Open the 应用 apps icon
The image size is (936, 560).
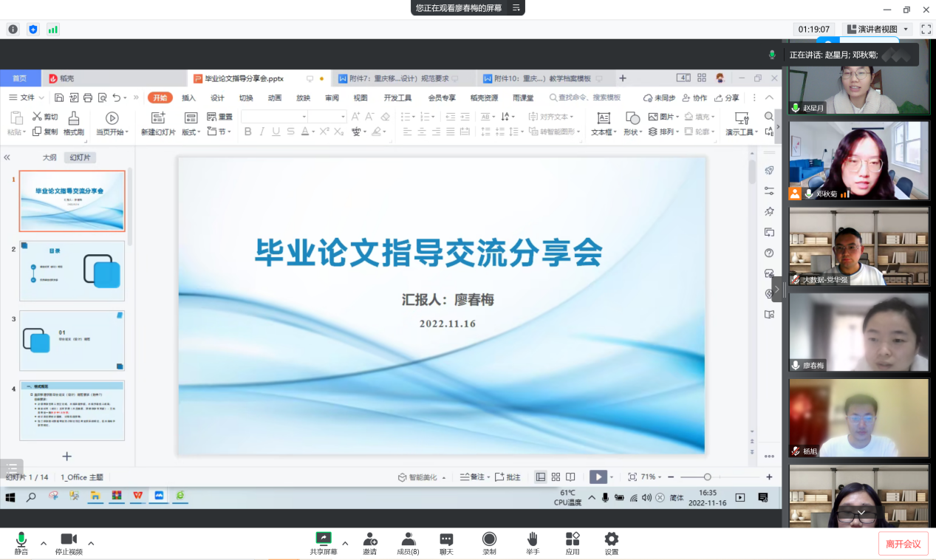click(573, 539)
